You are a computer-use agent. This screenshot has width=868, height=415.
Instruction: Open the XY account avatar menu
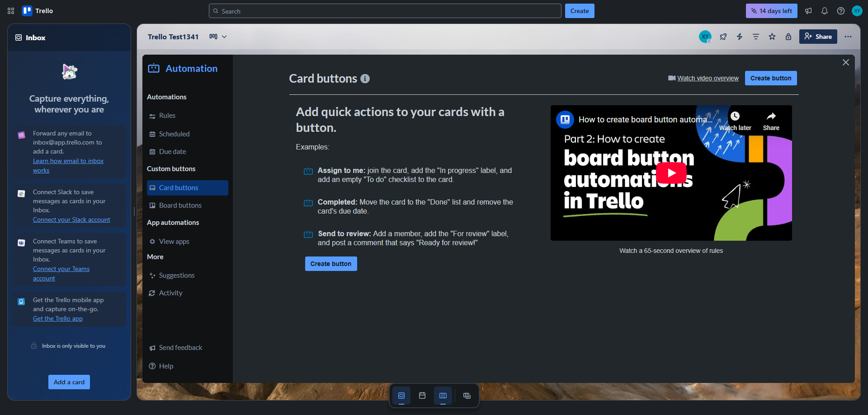click(x=857, y=11)
